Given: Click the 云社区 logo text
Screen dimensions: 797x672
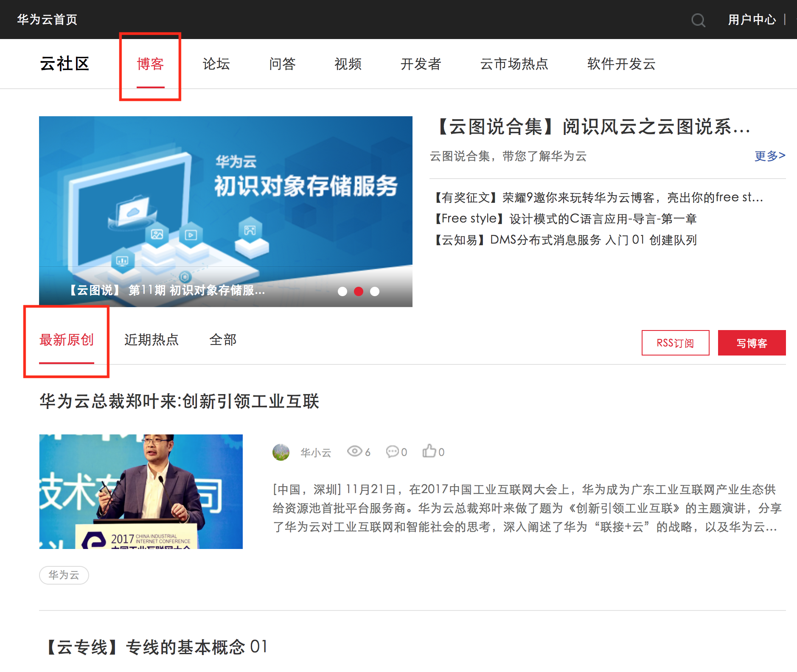Looking at the screenshot, I should click(65, 64).
